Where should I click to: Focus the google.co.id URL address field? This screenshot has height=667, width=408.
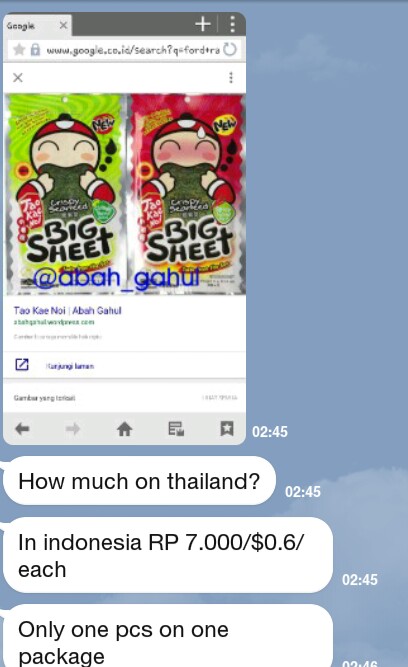pyautogui.click(x=133, y=50)
